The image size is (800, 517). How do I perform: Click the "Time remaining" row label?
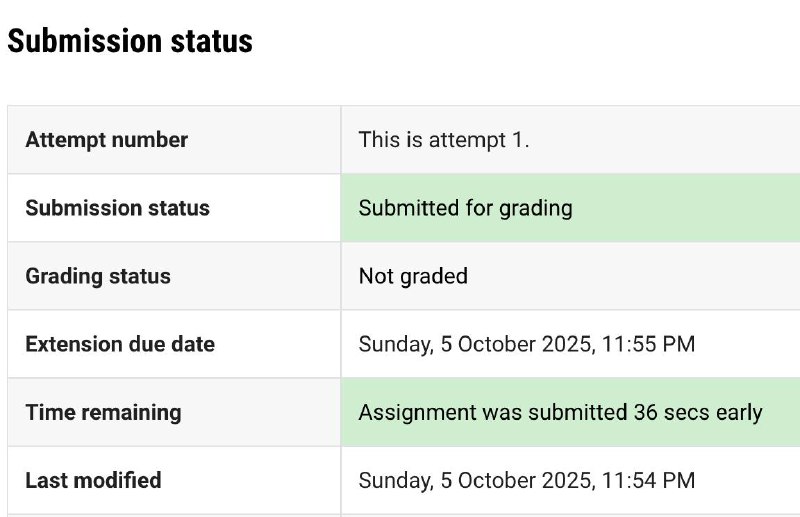coord(103,412)
